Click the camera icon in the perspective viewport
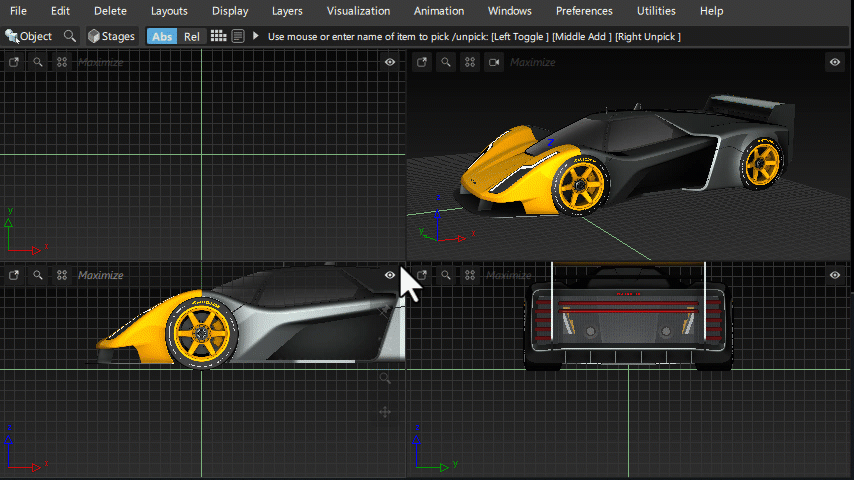 493,62
